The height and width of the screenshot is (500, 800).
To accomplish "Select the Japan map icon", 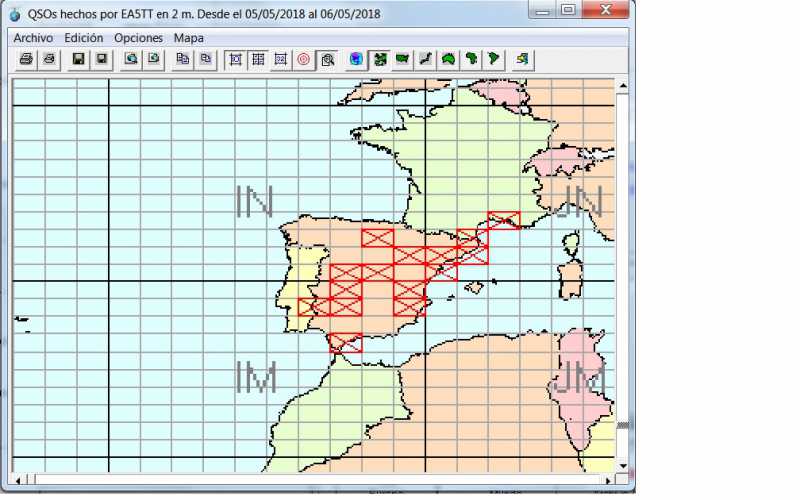I will point(425,59).
